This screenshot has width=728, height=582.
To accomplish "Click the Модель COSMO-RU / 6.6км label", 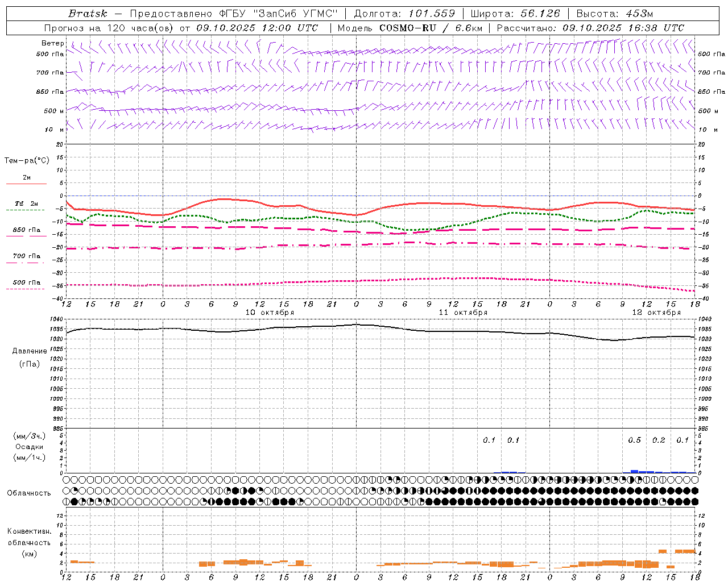I will (410, 28).
